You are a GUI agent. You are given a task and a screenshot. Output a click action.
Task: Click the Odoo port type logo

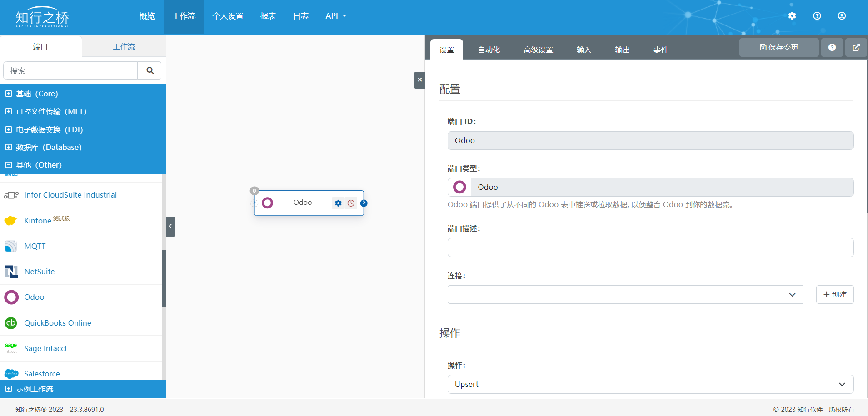[x=459, y=187]
